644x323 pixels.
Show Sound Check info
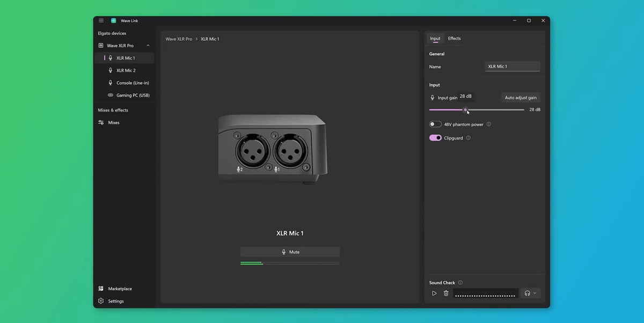(460, 283)
